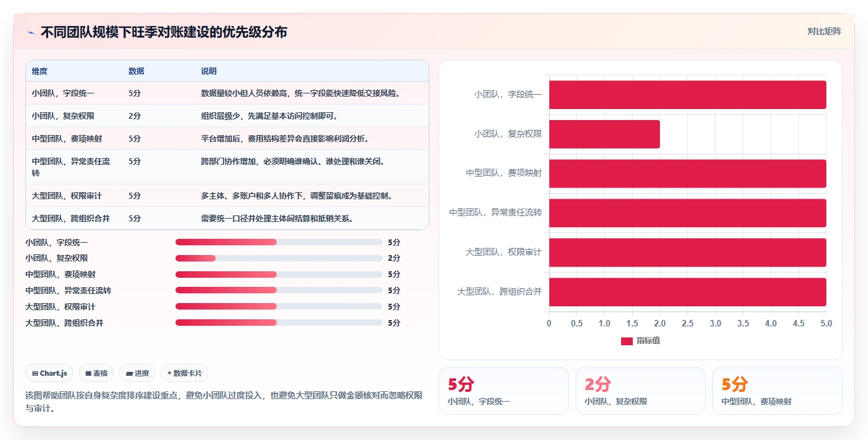The width and height of the screenshot is (868, 440).
Task: Click the 小团队，字段统一 progress bar
Action: coord(279,242)
